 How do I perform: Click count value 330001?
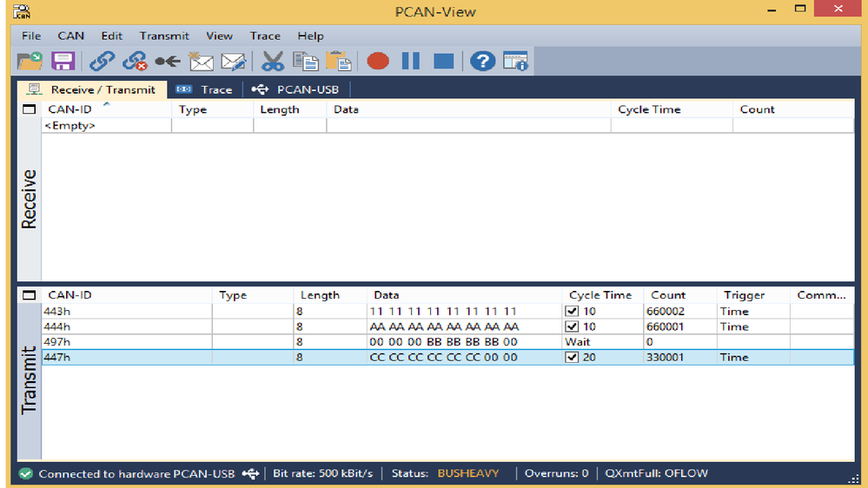(x=665, y=357)
